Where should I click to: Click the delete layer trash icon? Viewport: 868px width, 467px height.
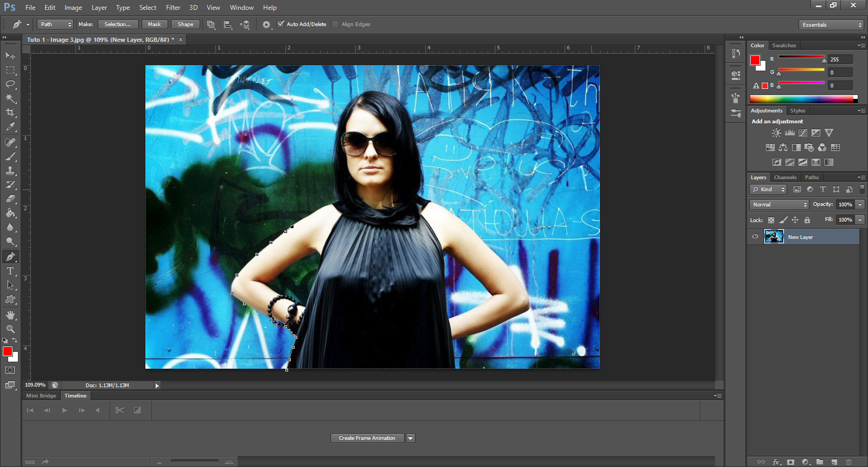click(x=849, y=462)
